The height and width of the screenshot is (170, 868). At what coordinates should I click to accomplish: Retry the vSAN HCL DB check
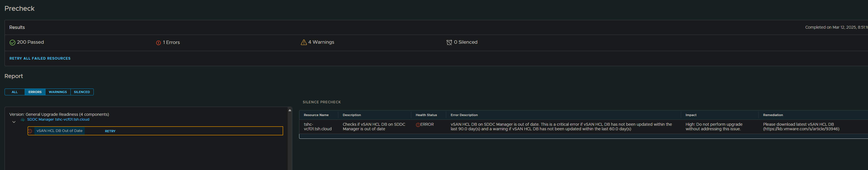(x=110, y=131)
